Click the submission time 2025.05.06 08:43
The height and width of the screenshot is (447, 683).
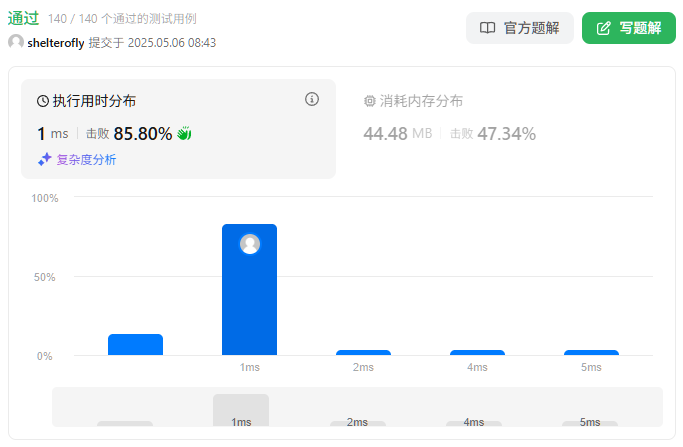coord(172,43)
